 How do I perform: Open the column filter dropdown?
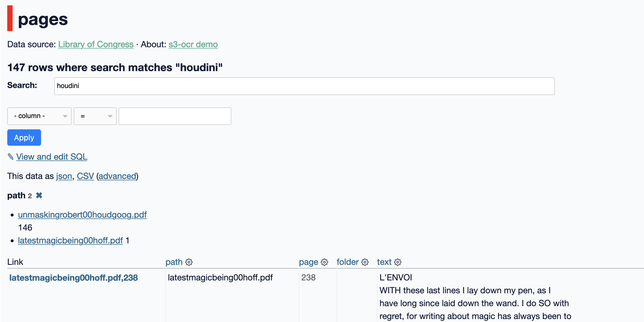click(39, 116)
